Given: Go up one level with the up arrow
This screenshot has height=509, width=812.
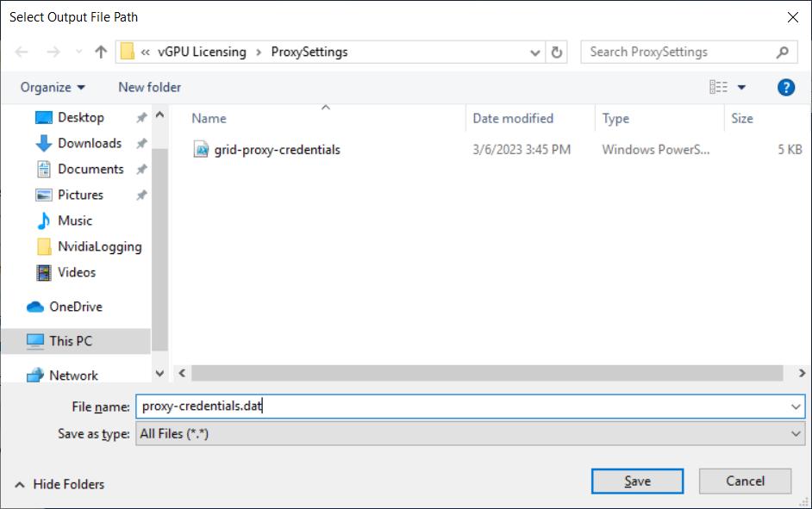Looking at the screenshot, I should click(x=100, y=52).
